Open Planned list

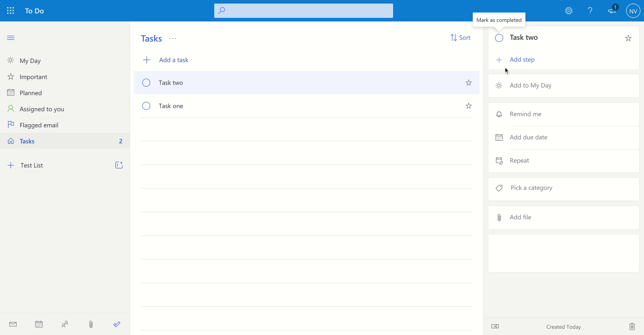tap(65, 93)
